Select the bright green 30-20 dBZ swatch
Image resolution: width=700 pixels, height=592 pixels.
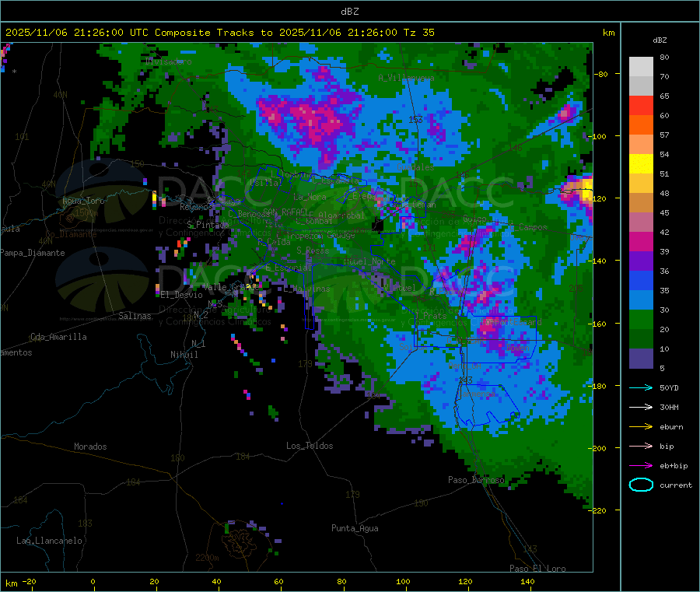point(641,319)
